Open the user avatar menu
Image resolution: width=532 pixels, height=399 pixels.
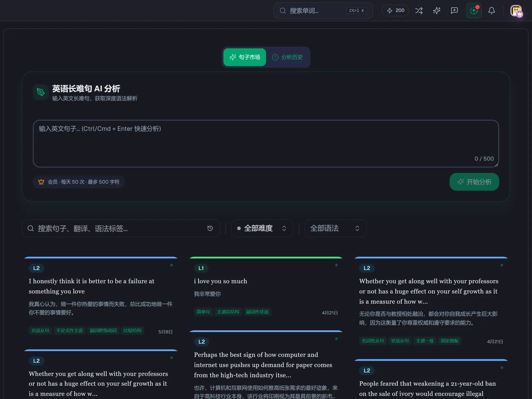(x=516, y=11)
